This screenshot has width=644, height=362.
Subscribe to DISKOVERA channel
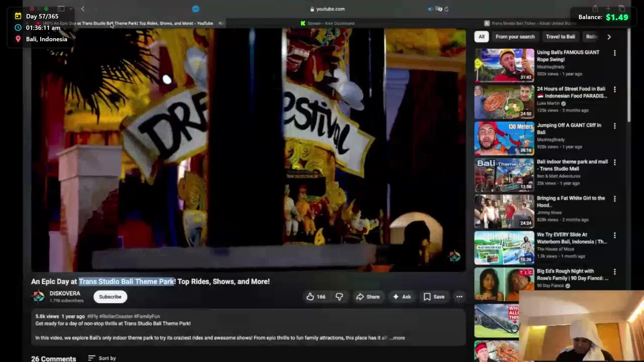point(110,297)
